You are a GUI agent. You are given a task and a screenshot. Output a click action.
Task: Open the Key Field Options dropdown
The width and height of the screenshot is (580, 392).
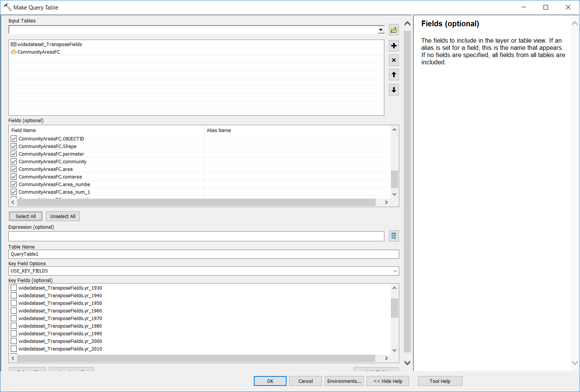(x=395, y=271)
